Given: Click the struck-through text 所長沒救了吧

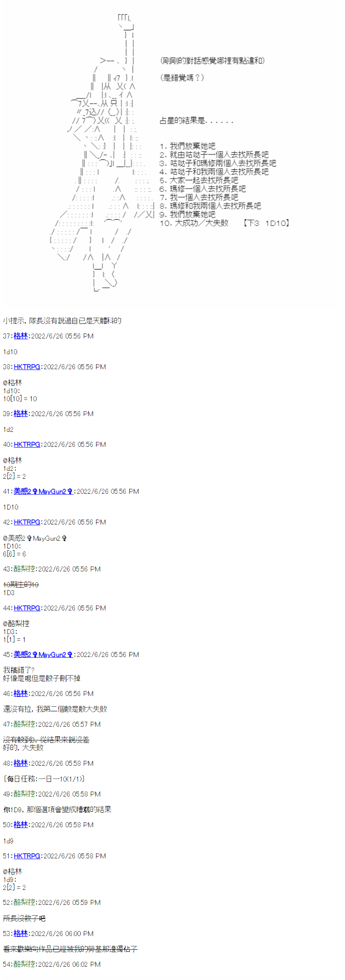Looking at the screenshot, I should coord(24,918).
